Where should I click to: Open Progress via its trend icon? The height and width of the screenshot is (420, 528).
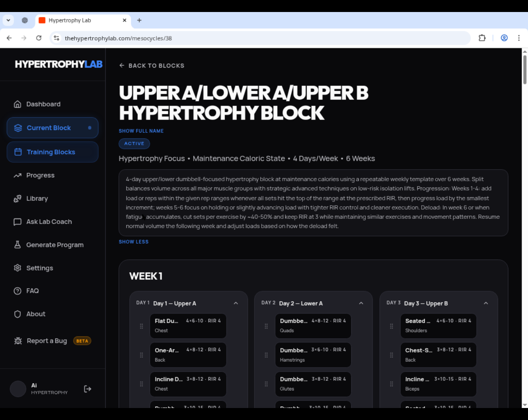click(18, 175)
